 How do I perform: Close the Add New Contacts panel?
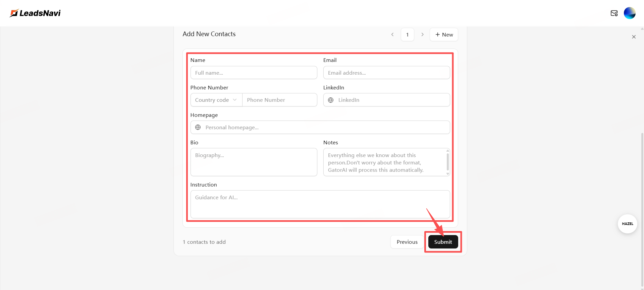point(634,37)
